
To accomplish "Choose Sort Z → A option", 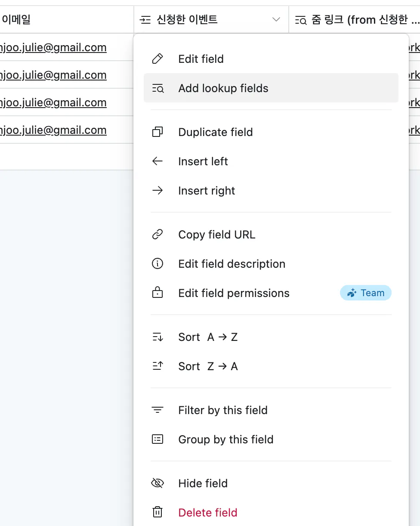I will pos(208,366).
